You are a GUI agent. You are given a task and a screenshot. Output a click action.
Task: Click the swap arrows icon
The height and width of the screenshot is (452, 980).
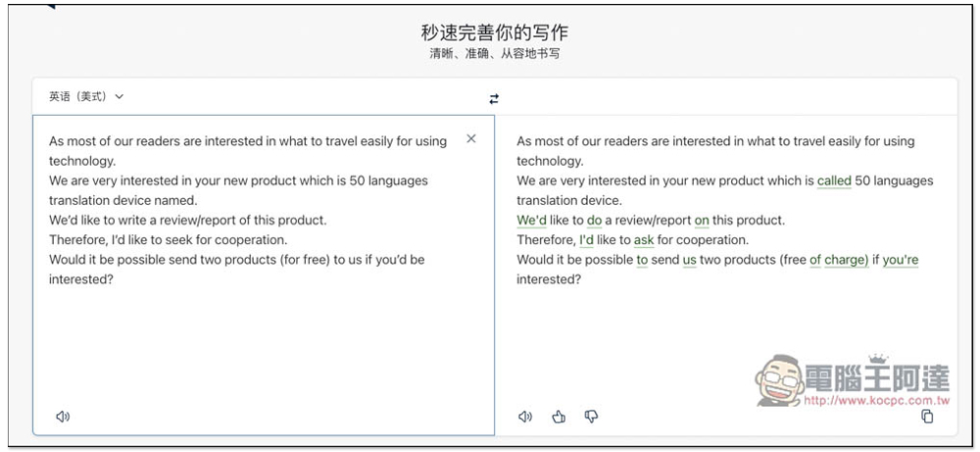click(494, 99)
